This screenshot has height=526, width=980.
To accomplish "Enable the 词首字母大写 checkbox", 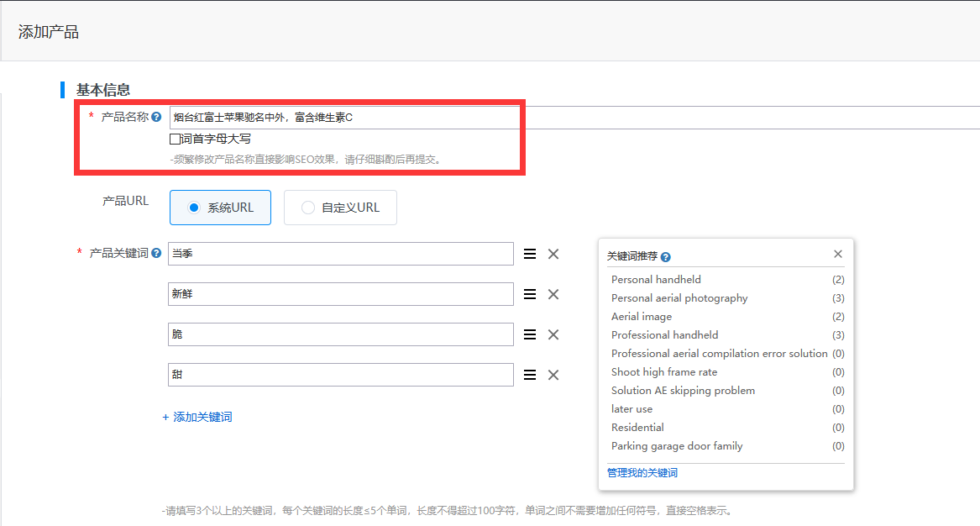I will point(175,139).
